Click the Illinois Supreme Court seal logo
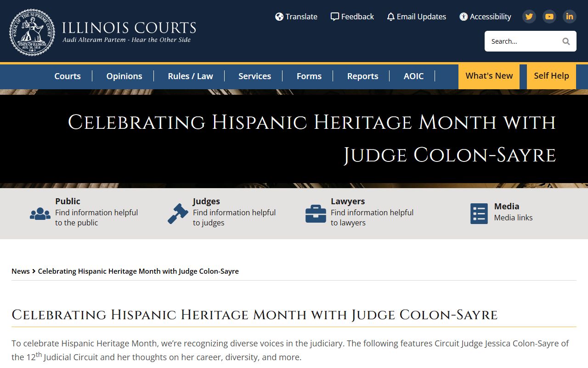Screen dimensions: 588x368 32,32
